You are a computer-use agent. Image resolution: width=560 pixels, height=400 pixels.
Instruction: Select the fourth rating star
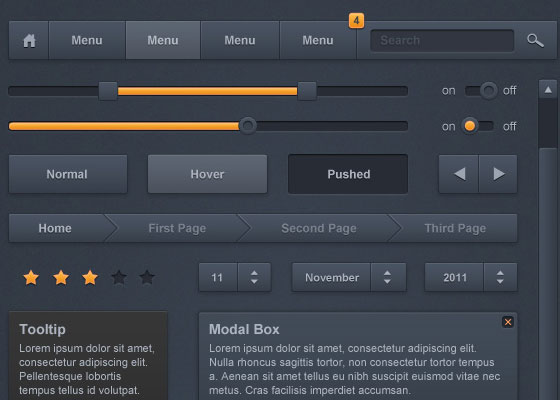coord(119,278)
